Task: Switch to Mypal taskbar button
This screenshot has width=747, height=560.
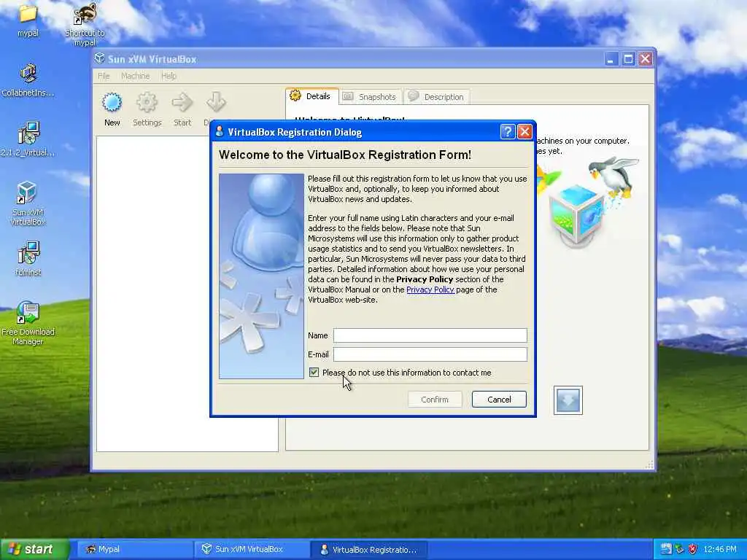Action: [x=133, y=549]
